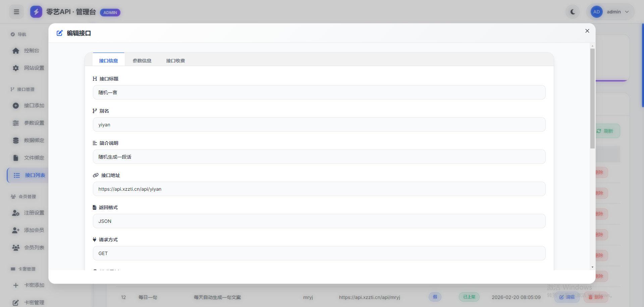Edit the 简介说明 text field
Image resolution: width=644 pixels, height=307 pixels.
click(x=319, y=157)
